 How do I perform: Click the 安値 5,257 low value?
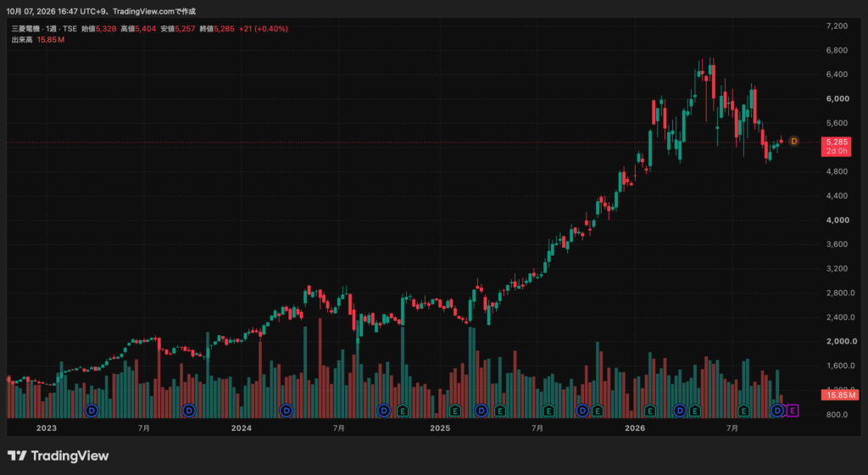click(x=178, y=29)
